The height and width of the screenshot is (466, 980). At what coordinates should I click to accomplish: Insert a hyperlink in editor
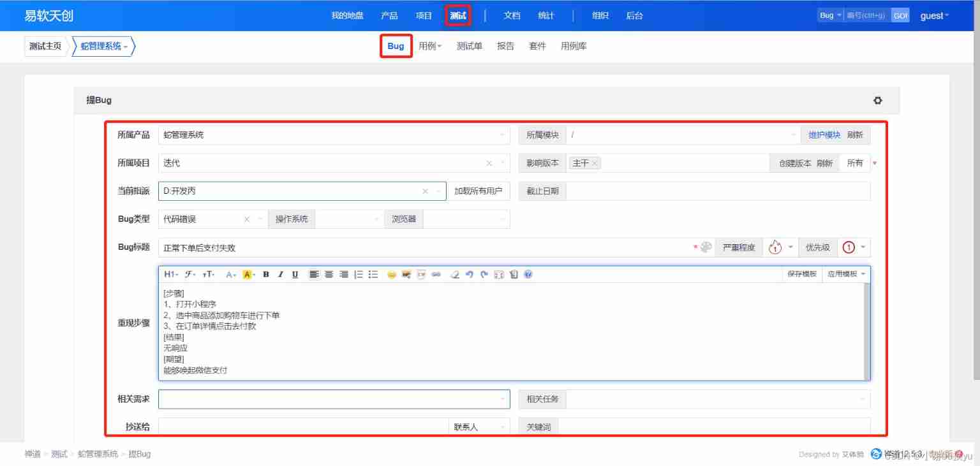(436, 274)
